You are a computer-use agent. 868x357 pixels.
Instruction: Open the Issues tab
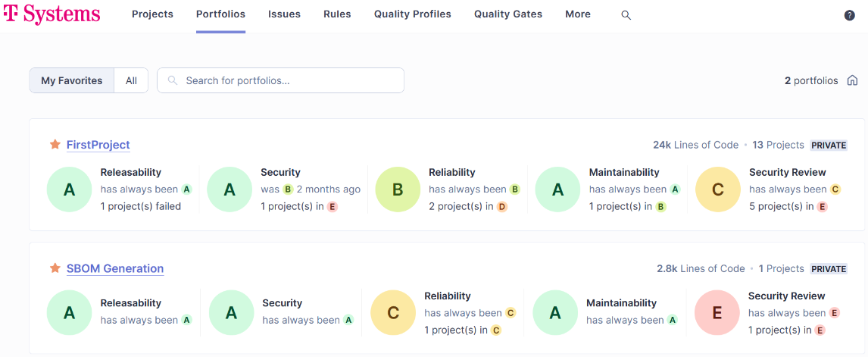point(284,14)
